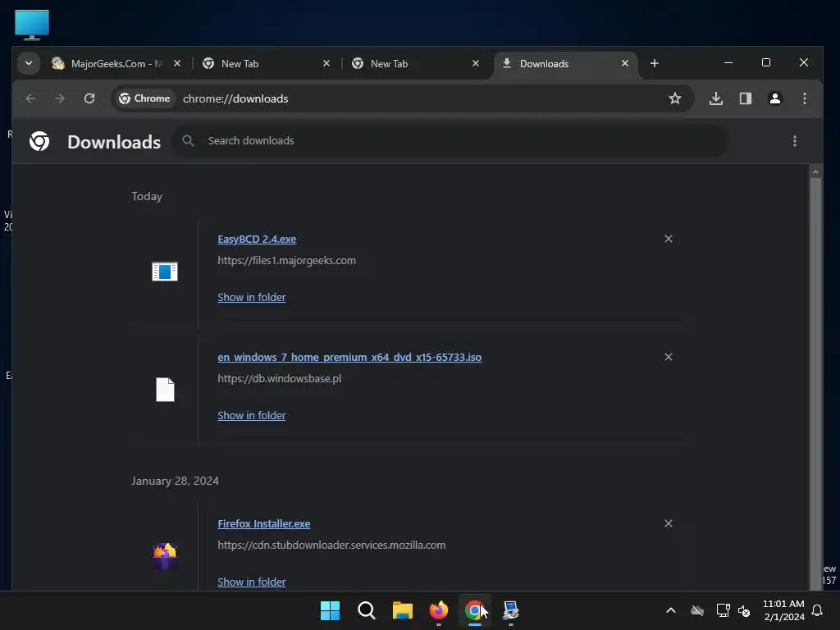The width and height of the screenshot is (840, 630).
Task: Switch to Firefox on the taskbar
Action: tap(439, 610)
